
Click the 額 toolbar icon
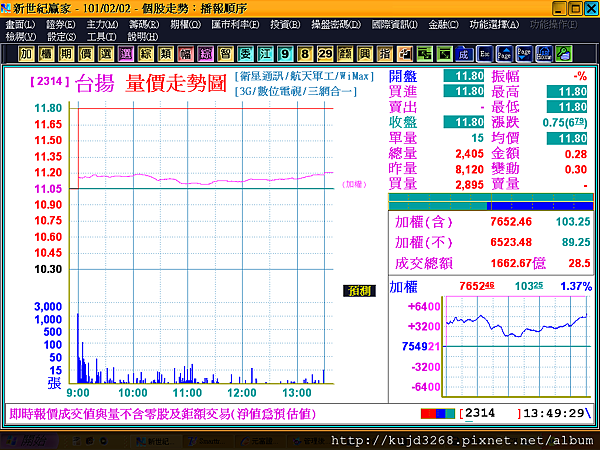[345, 54]
